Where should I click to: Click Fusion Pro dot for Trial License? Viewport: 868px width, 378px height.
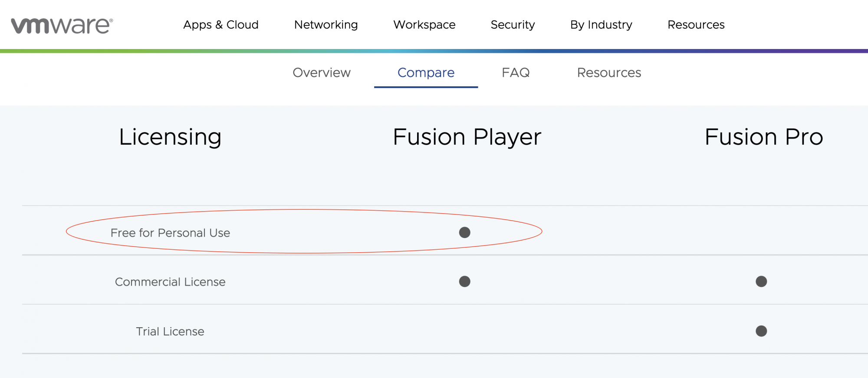point(761,331)
